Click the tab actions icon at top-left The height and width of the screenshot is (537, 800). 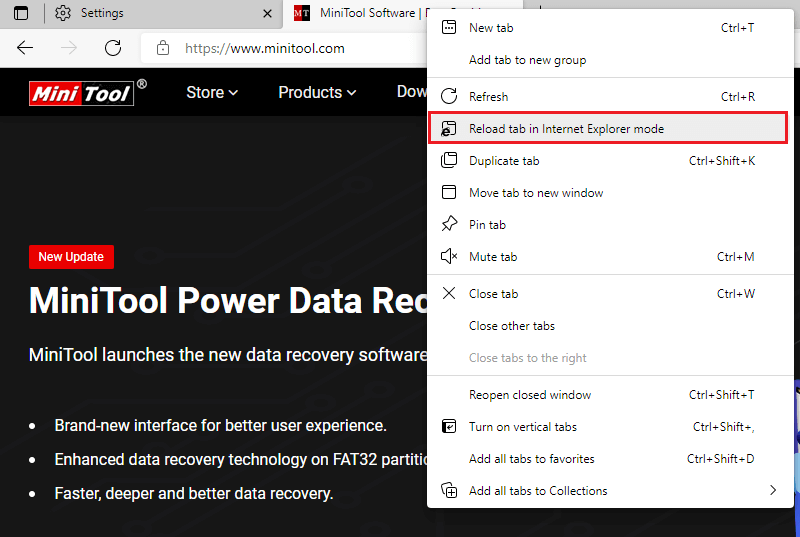pyautogui.click(x=21, y=14)
